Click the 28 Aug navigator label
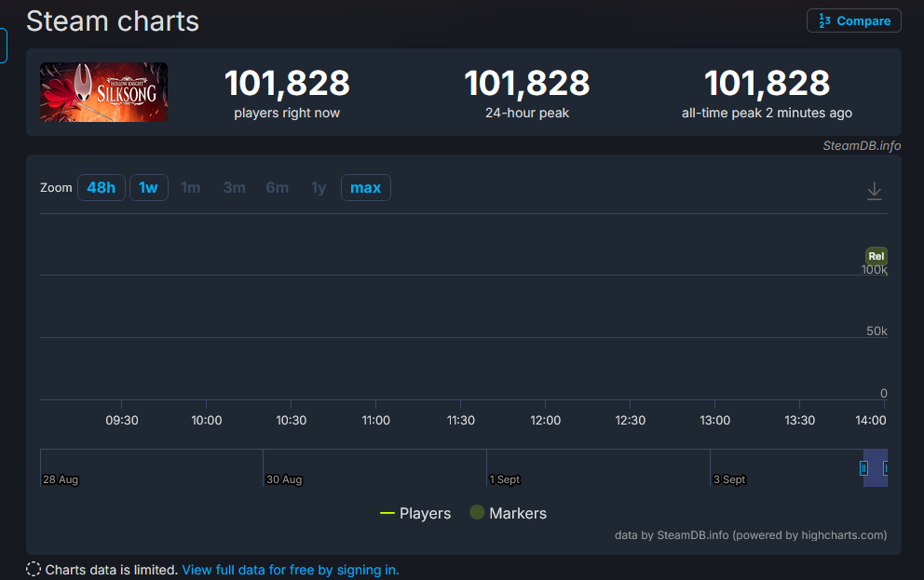 61,479
